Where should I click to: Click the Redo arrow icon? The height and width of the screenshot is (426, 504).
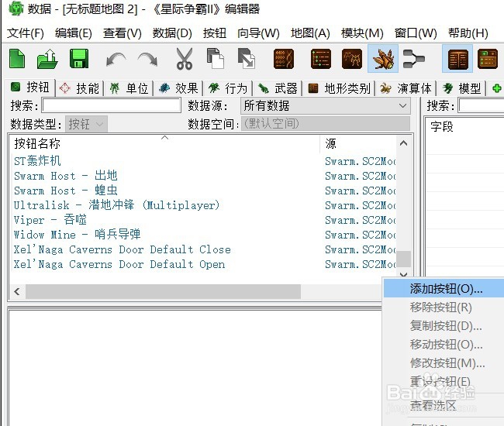click(147, 60)
